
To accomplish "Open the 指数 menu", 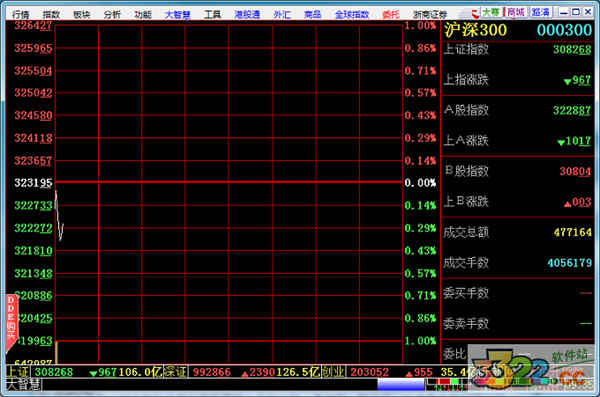I will point(51,15).
